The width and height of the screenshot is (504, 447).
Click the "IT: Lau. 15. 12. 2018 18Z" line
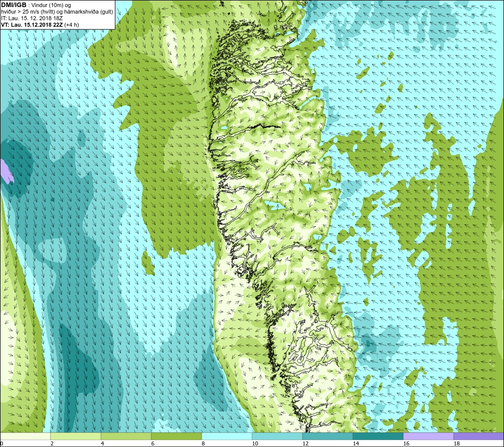pos(32,18)
